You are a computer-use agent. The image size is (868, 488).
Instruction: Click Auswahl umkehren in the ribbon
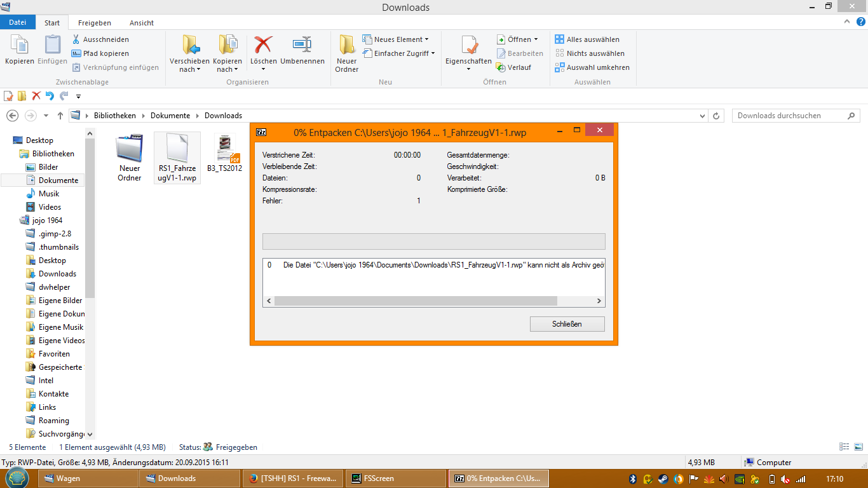[592, 67]
